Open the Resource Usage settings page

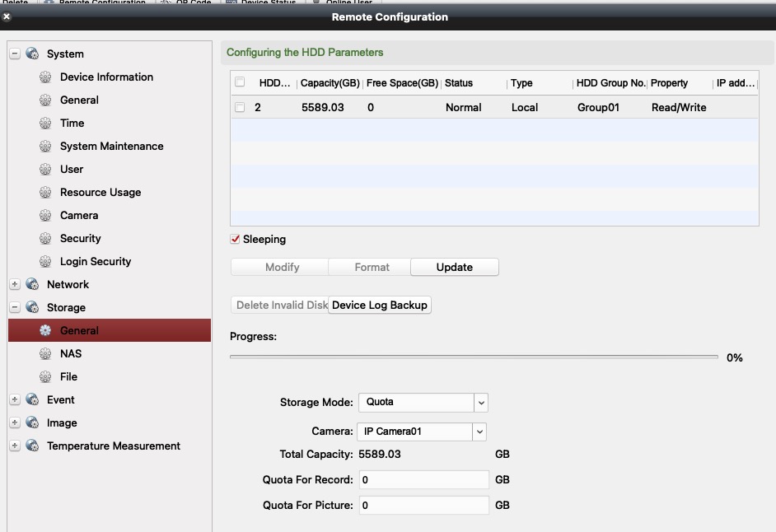(101, 193)
